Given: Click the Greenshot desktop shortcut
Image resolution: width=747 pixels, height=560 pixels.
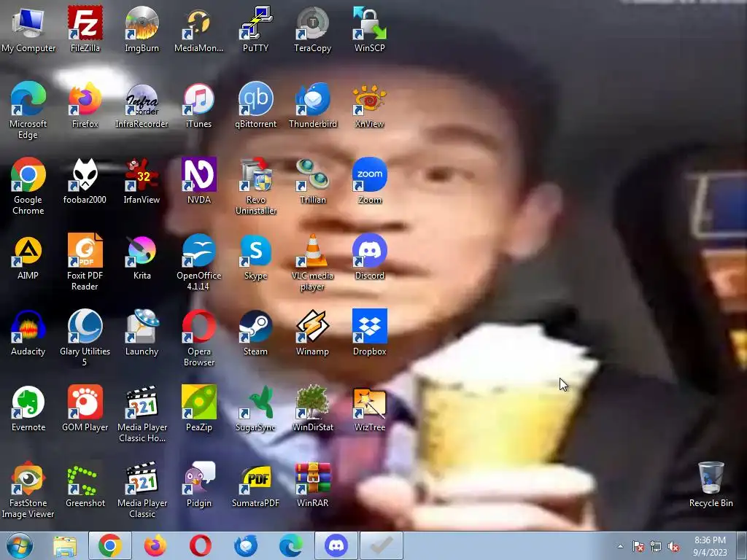Looking at the screenshot, I should coord(85,484).
